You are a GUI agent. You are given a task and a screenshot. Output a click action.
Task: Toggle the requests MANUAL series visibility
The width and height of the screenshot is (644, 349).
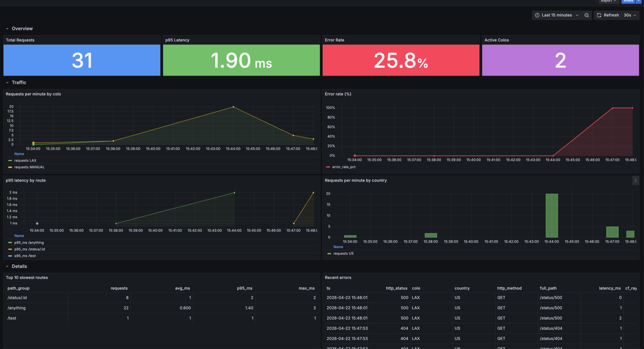(x=29, y=167)
